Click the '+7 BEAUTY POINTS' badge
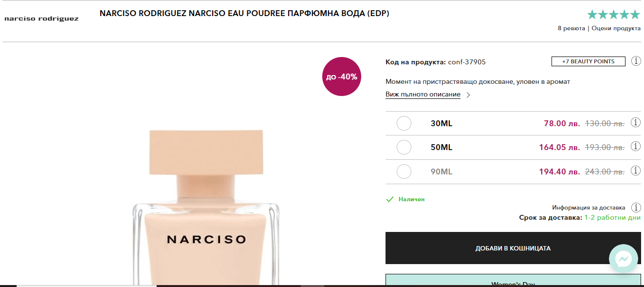Image resolution: width=644 pixels, height=287 pixels. click(x=588, y=61)
